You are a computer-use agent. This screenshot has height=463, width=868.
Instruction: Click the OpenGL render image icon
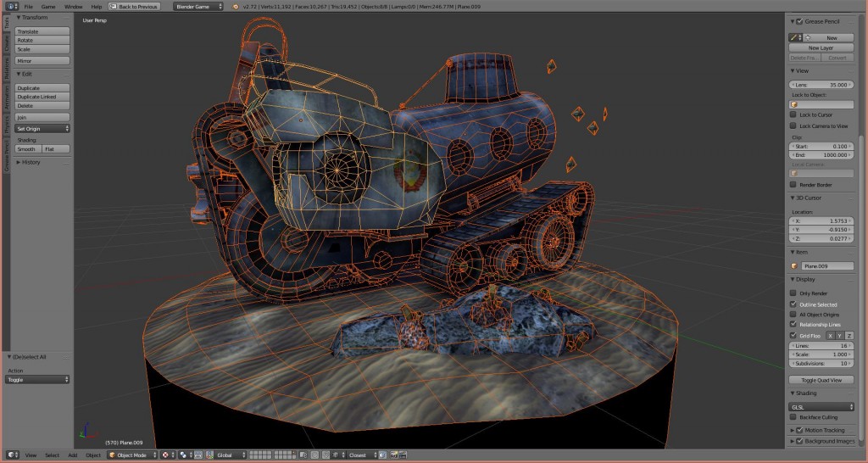point(394,455)
